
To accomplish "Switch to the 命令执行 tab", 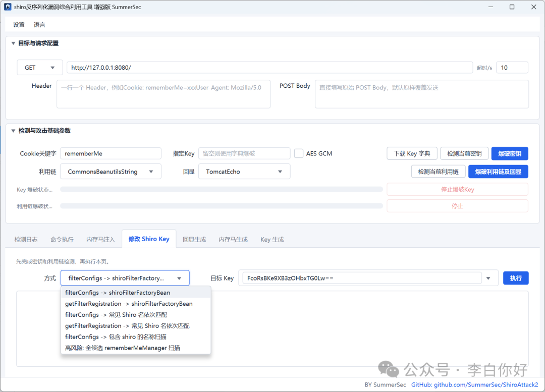I will [x=62, y=240].
